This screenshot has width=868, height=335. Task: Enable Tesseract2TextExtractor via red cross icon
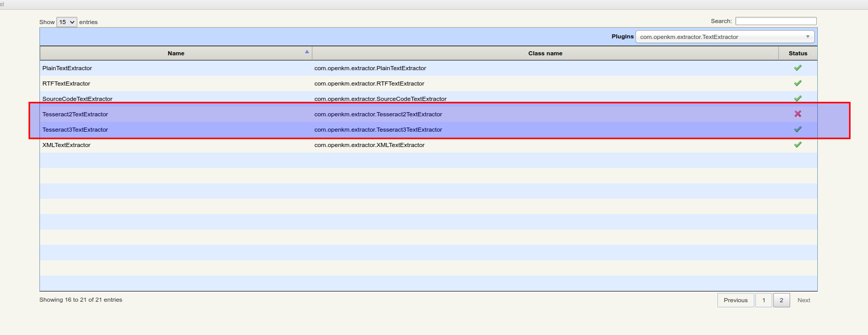pos(797,114)
